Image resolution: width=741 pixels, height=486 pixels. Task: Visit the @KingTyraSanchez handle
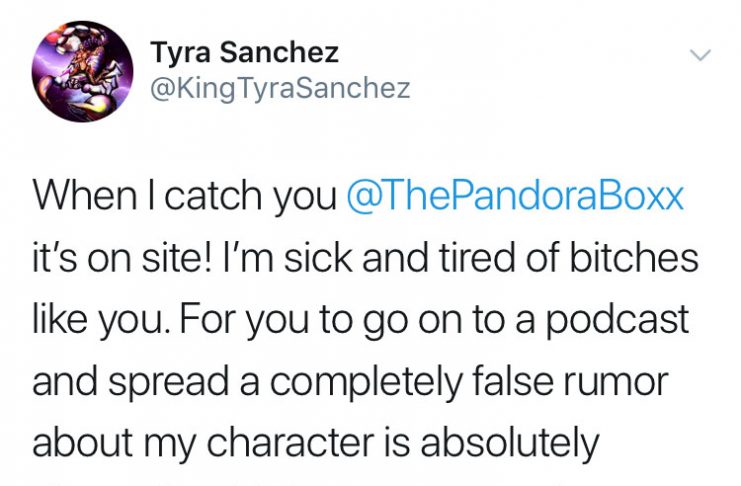(280, 88)
